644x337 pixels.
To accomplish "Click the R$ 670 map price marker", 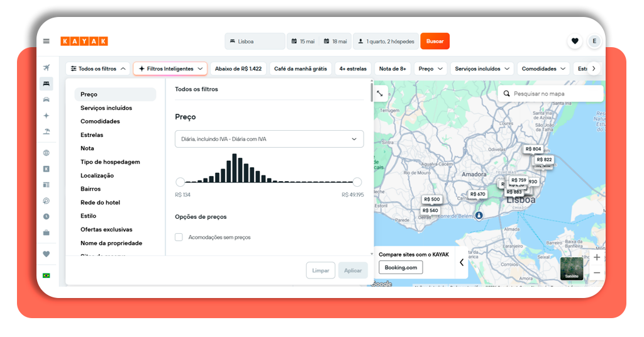I will 478,194.
